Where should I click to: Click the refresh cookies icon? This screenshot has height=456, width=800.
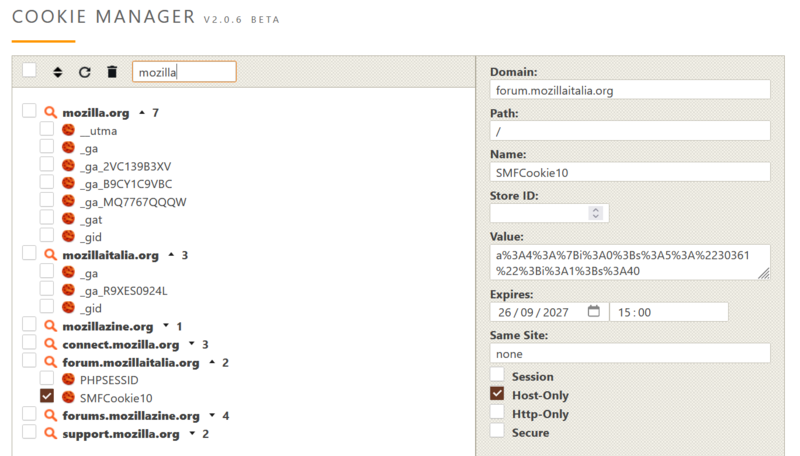pos(85,72)
